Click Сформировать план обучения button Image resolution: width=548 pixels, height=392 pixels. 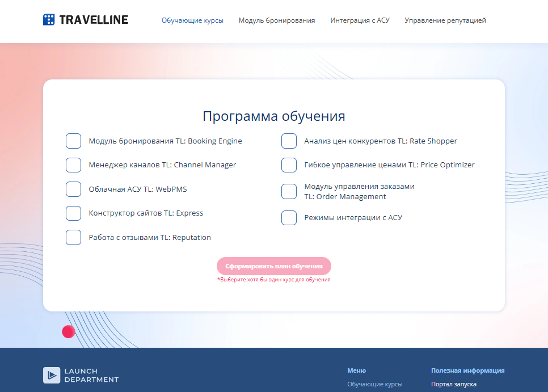click(x=274, y=266)
